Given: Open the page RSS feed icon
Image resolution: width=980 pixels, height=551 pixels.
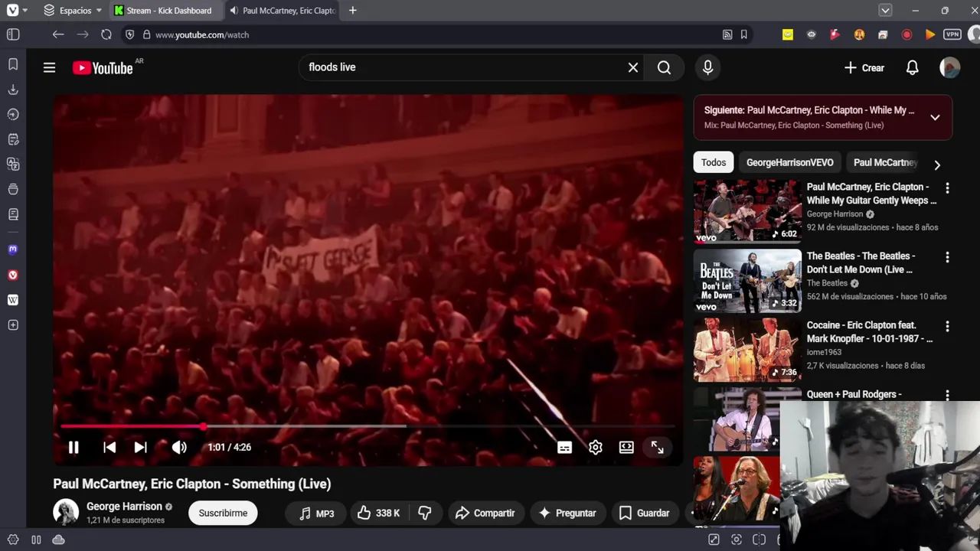Looking at the screenshot, I should [x=727, y=34].
